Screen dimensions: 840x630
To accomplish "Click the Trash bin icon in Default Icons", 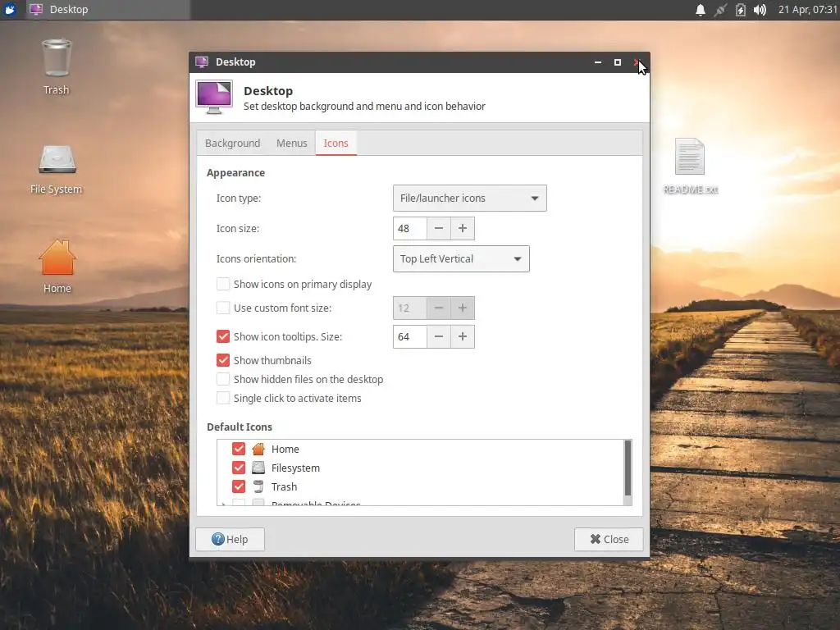I will coord(258,486).
